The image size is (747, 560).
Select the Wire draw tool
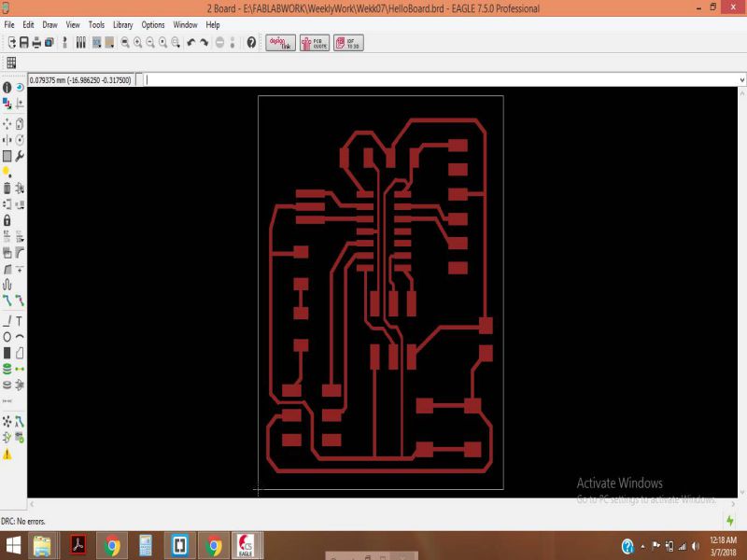tap(7, 321)
